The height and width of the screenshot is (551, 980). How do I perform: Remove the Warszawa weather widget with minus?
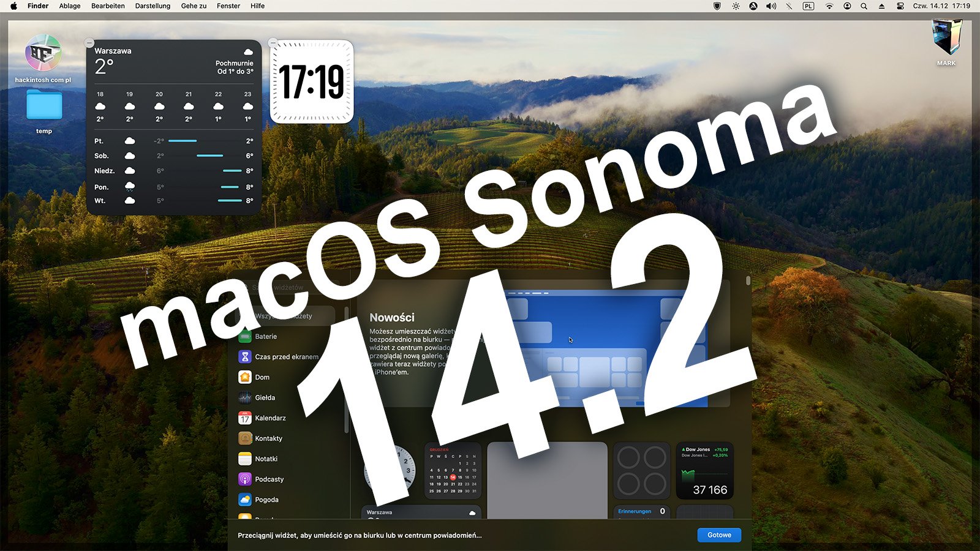(x=89, y=43)
